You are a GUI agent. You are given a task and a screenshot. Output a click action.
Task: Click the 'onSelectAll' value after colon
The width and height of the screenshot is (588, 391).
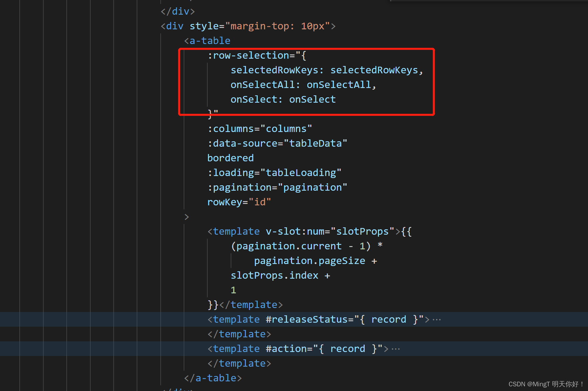click(339, 85)
